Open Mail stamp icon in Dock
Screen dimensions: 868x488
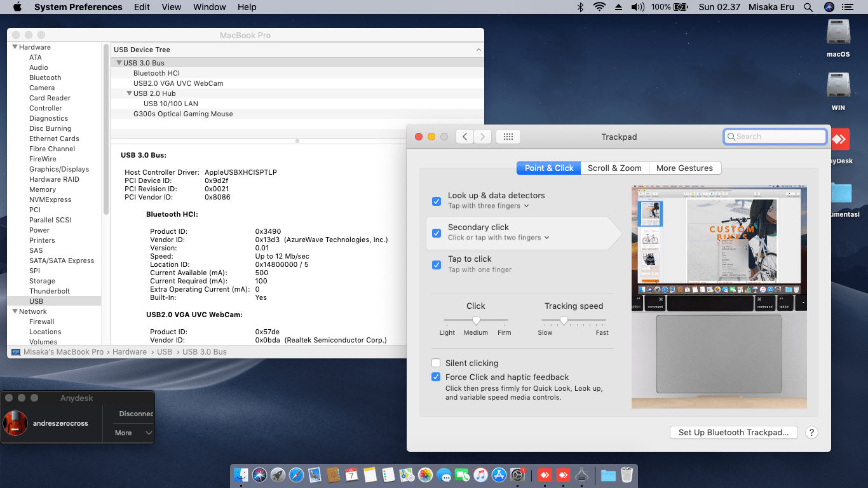click(315, 475)
